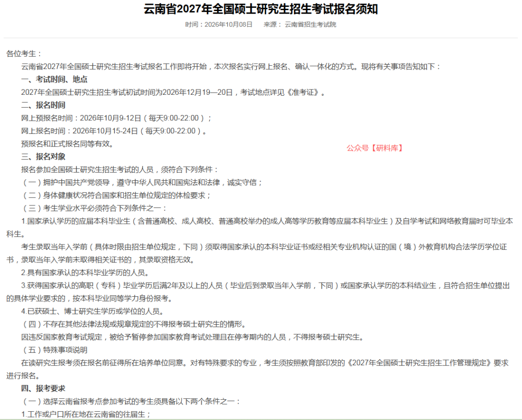
Task: Click the heading "三、报名对象"
Action: pyautogui.click(x=43, y=157)
